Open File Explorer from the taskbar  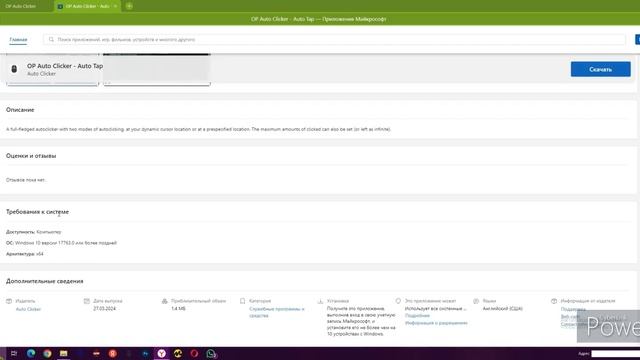point(64,353)
